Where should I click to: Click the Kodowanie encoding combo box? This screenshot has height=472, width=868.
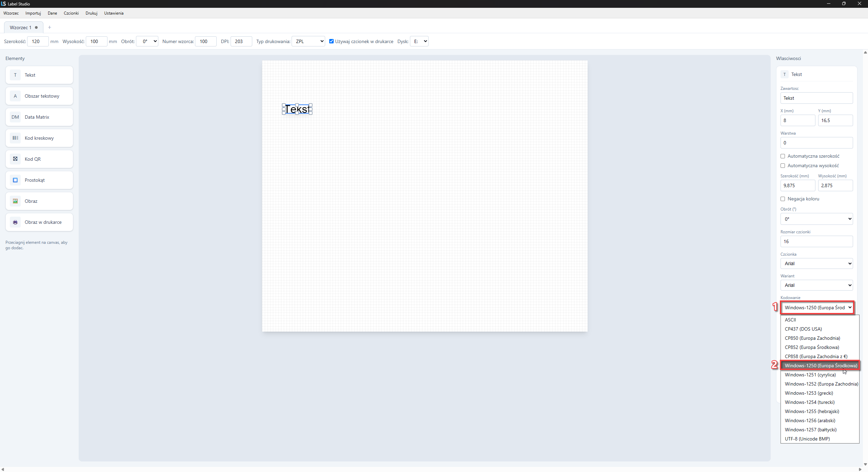point(817,308)
